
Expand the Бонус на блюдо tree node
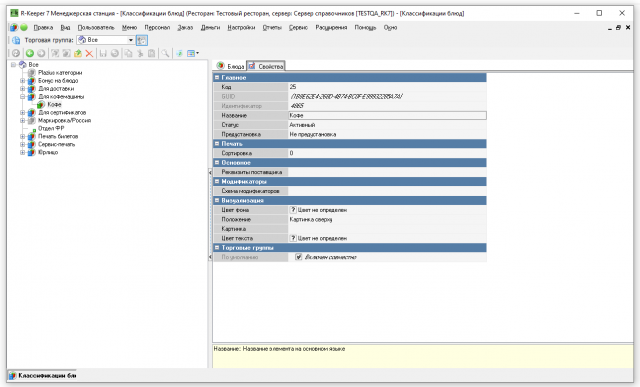(x=22, y=81)
